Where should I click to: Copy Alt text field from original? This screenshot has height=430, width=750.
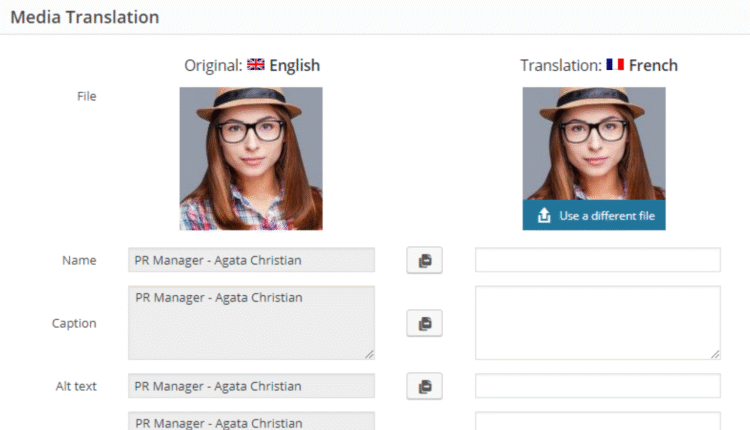coord(424,386)
